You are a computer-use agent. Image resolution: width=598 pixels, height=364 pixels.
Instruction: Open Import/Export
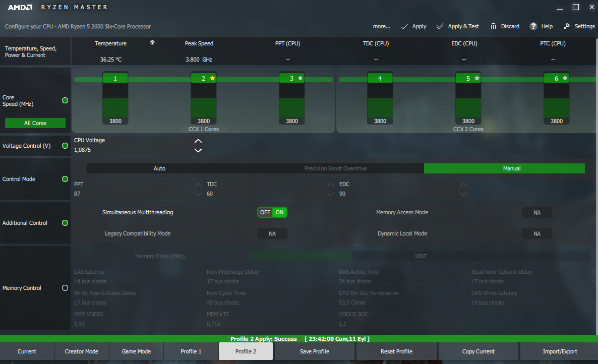point(560,351)
